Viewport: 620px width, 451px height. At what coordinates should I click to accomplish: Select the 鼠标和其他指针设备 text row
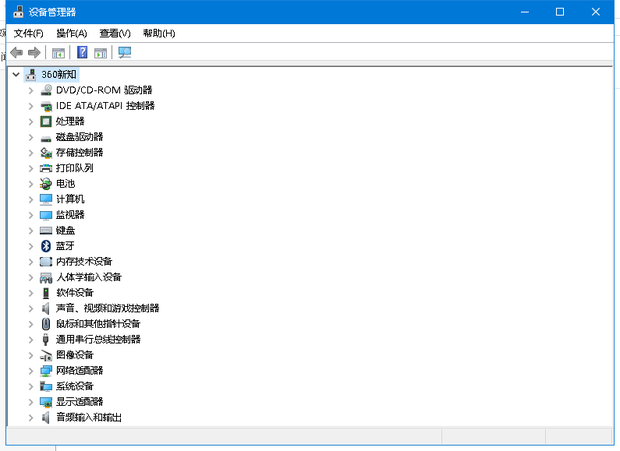tap(98, 324)
